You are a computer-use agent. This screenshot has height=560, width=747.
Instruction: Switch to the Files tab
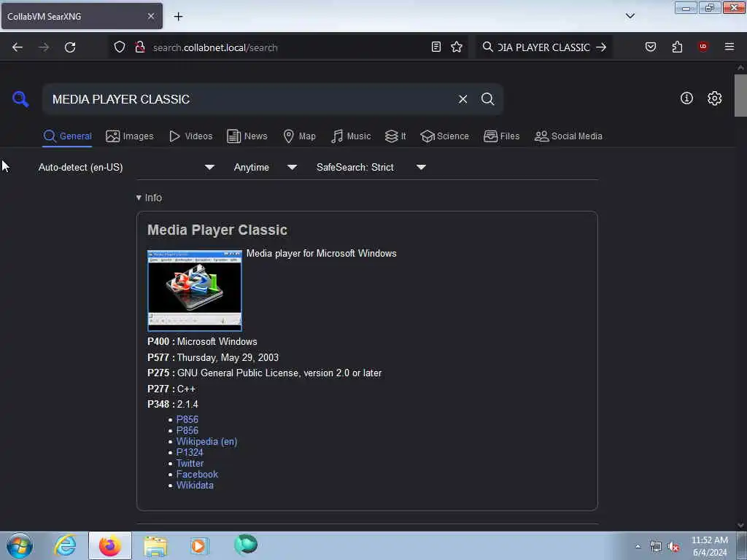(501, 136)
